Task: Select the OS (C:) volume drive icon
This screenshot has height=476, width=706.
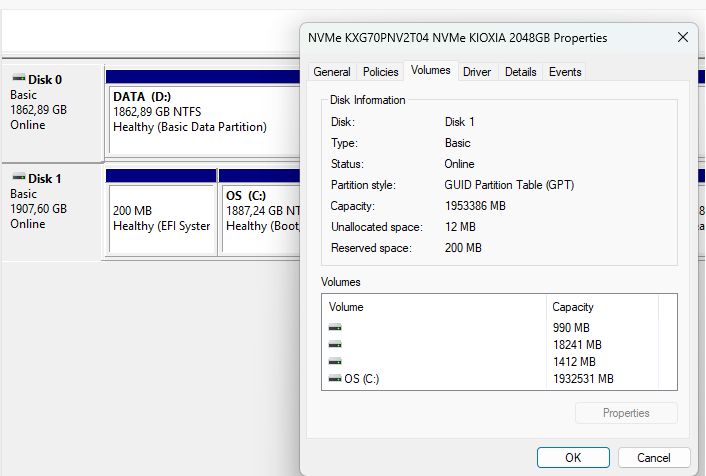Action: 335,379
